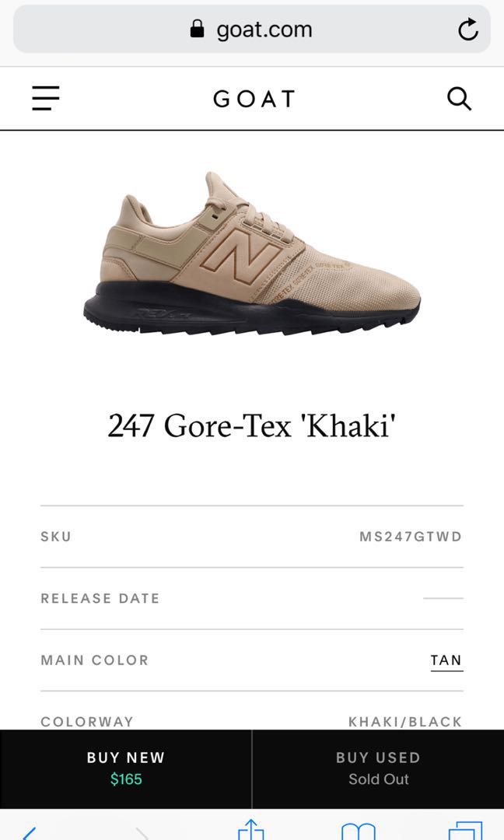
Task: Tap the lock icon in the address bar
Action: pos(198,28)
